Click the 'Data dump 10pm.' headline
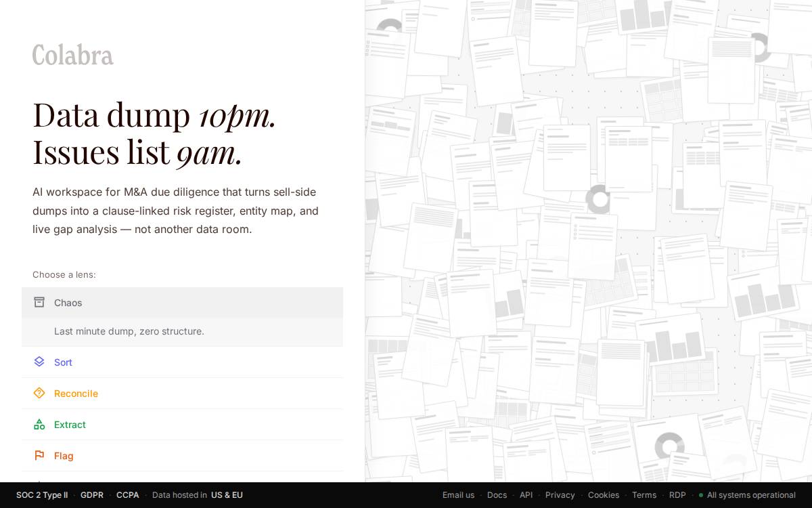812x508 pixels. 154,114
